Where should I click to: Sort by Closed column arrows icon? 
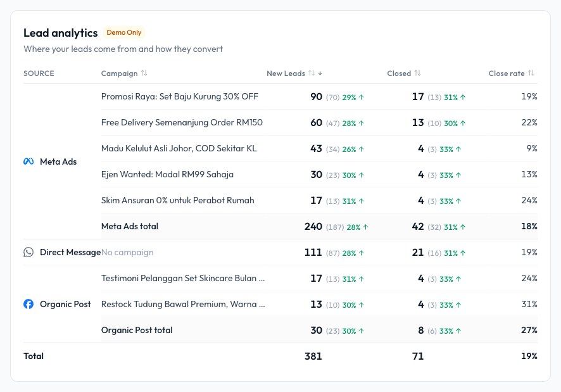417,73
